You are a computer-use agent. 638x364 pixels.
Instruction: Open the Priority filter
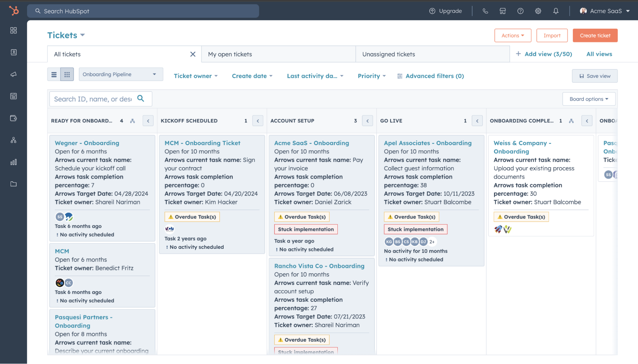pyautogui.click(x=372, y=76)
